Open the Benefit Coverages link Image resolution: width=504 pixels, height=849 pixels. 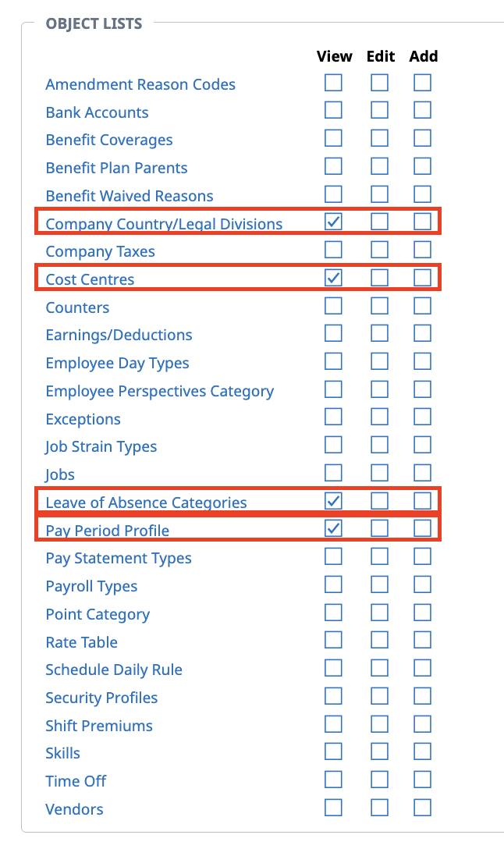(x=109, y=140)
